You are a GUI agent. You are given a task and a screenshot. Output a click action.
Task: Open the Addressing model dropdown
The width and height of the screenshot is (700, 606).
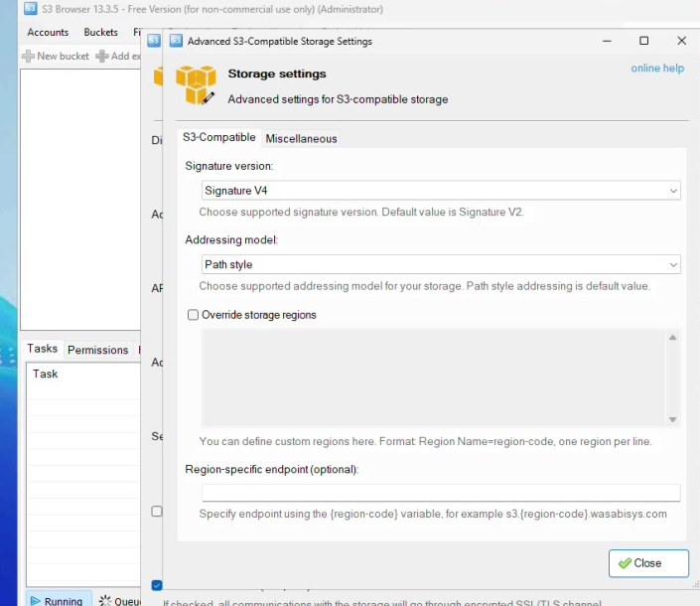tap(441, 264)
